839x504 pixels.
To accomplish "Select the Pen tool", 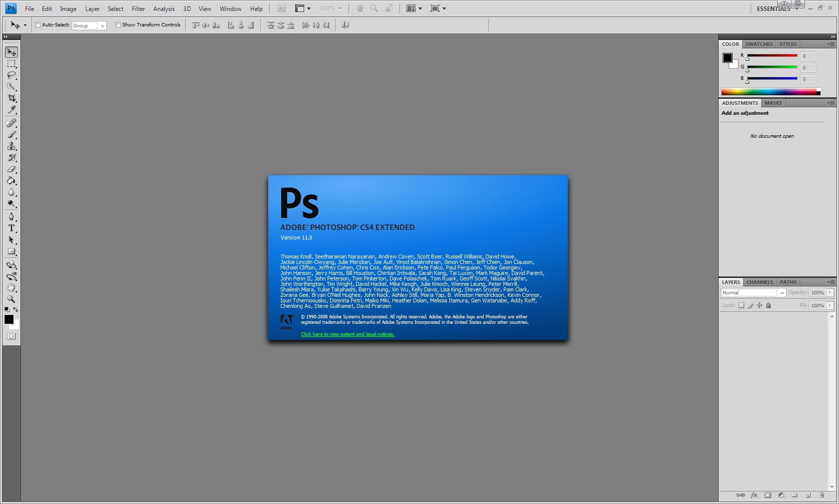I will pos(11,217).
